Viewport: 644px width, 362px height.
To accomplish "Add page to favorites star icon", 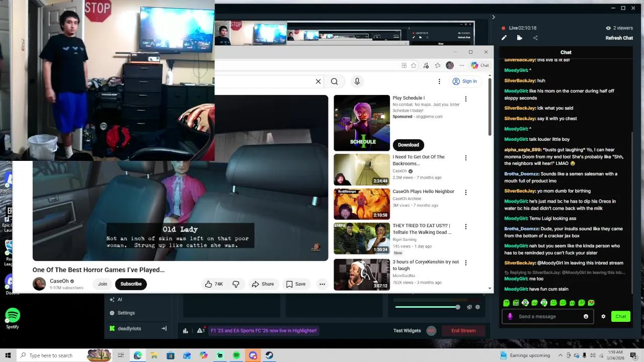I will (x=414, y=65).
